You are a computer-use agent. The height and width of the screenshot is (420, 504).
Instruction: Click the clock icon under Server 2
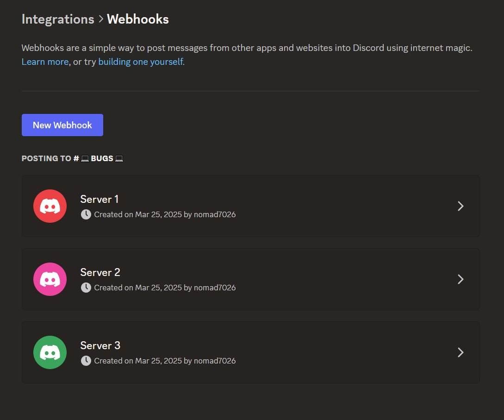(86, 288)
